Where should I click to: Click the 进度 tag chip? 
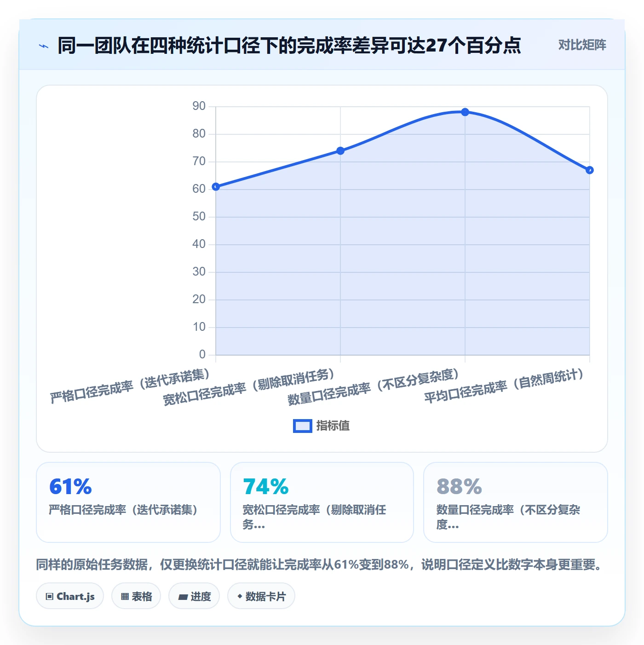194,596
